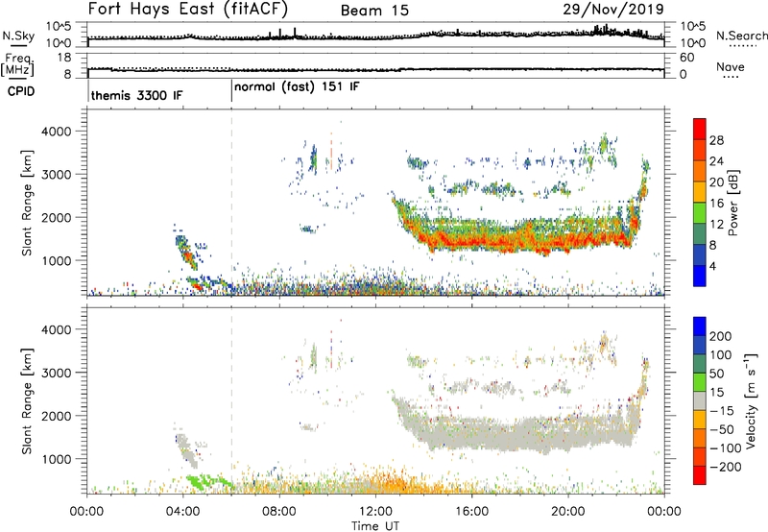Select the '24' power colorbar label
The image size is (768, 532).
tap(716, 161)
